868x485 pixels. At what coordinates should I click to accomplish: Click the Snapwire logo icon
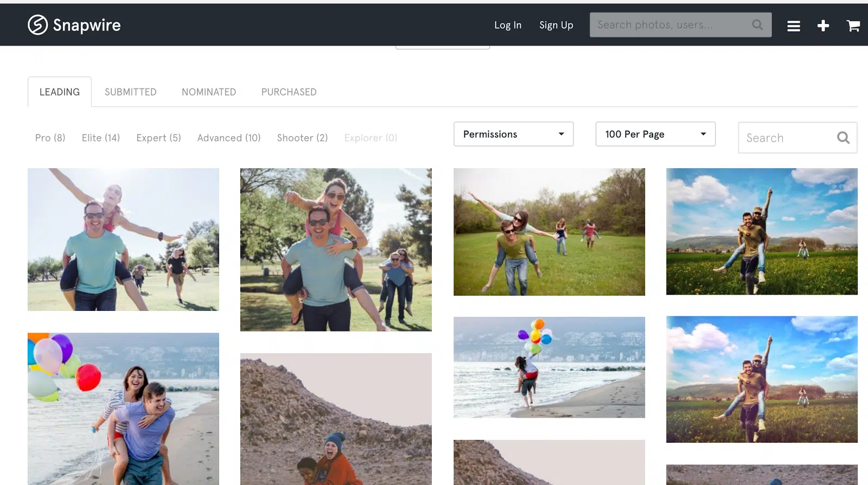coord(38,25)
